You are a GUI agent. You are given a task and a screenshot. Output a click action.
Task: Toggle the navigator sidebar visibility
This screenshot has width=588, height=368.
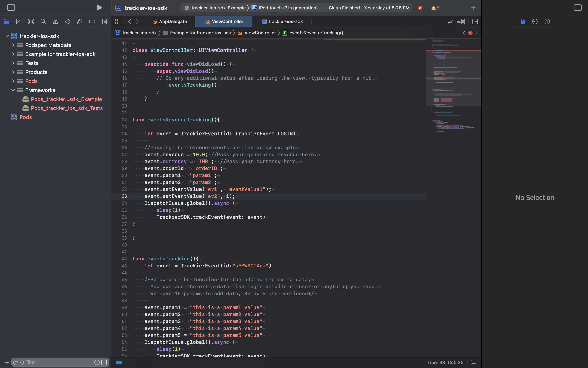point(11,8)
